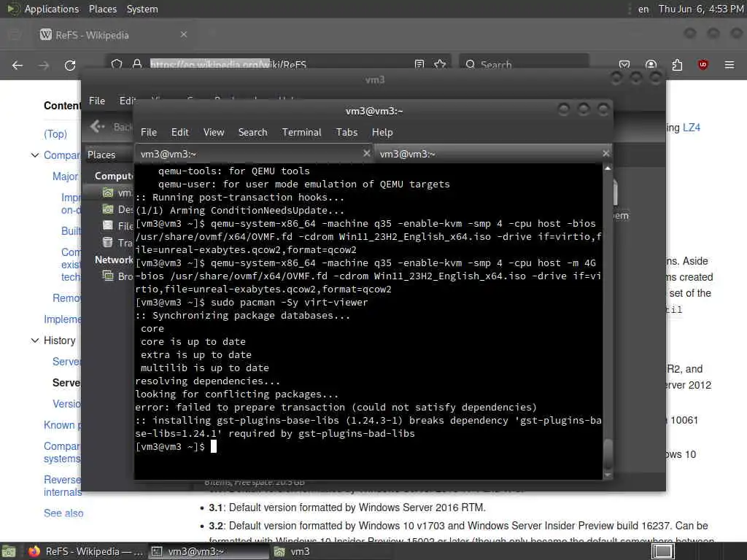Toggle reader view in address bar
This screenshot has height=560, width=747.
419,64
